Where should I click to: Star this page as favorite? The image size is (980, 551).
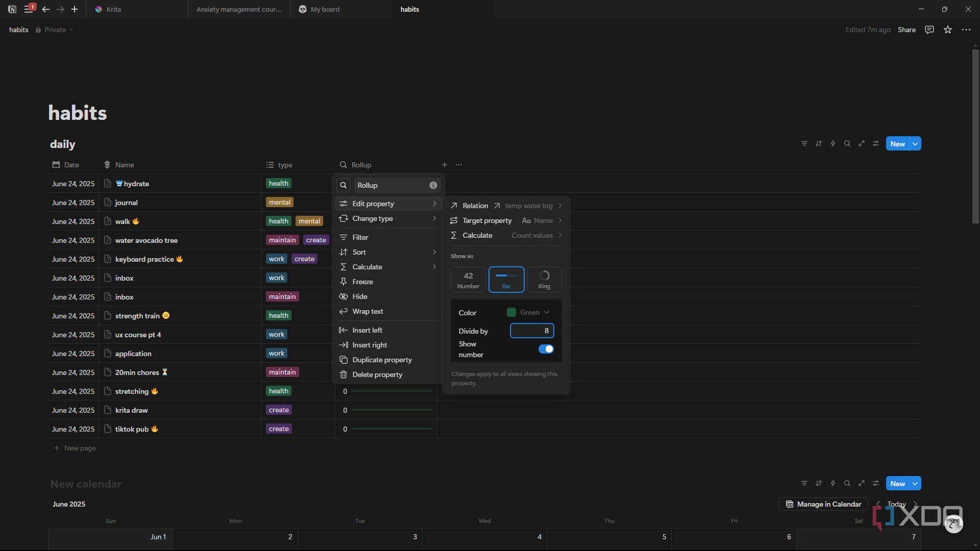(x=948, y=30)
